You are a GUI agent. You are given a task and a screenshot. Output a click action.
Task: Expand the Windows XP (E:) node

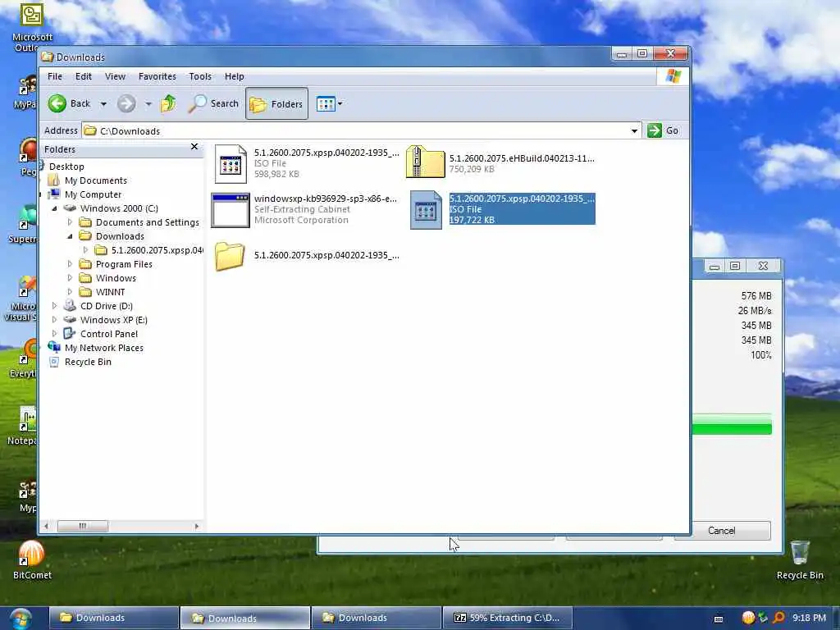(54, 319)
